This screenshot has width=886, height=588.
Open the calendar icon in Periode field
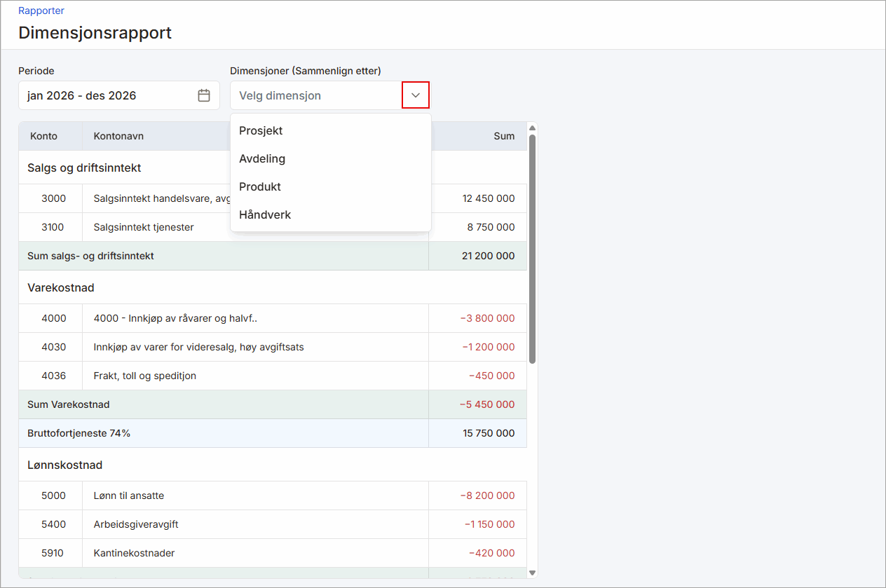pos(204,95)
